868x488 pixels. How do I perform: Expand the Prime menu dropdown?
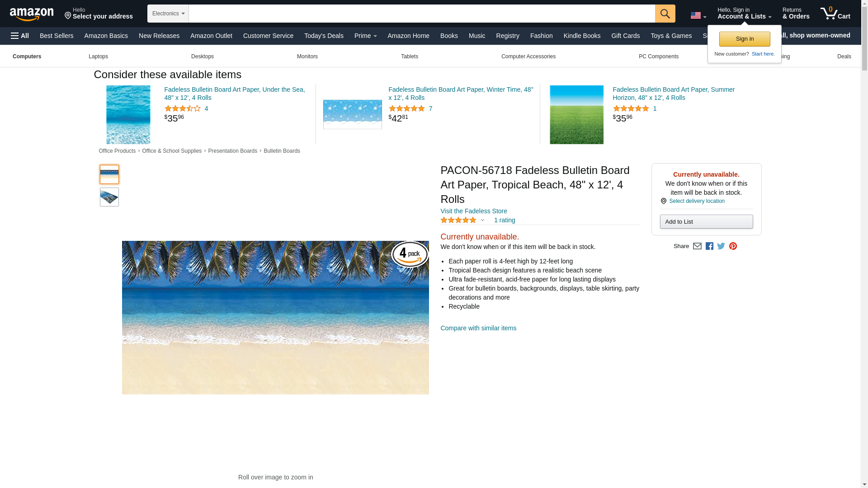[x=365, y=36]
